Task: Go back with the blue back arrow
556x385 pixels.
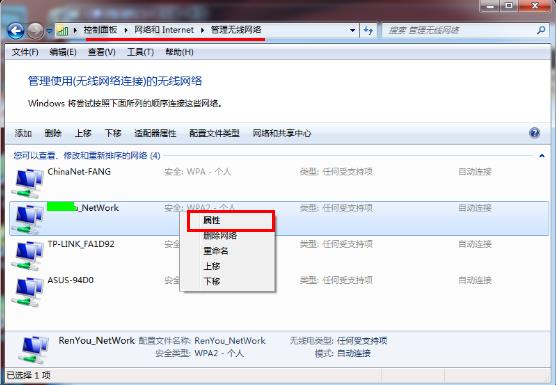Action: tap(16, 31)
